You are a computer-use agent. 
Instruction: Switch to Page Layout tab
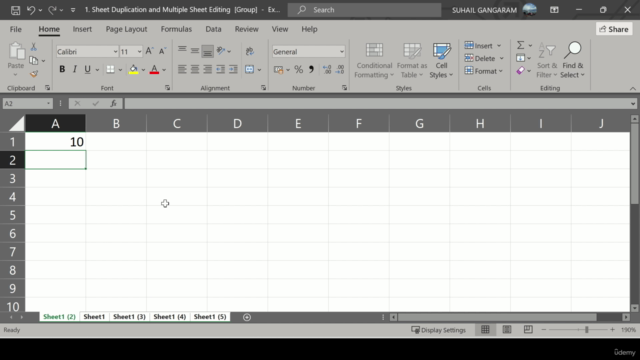(126, 29)
